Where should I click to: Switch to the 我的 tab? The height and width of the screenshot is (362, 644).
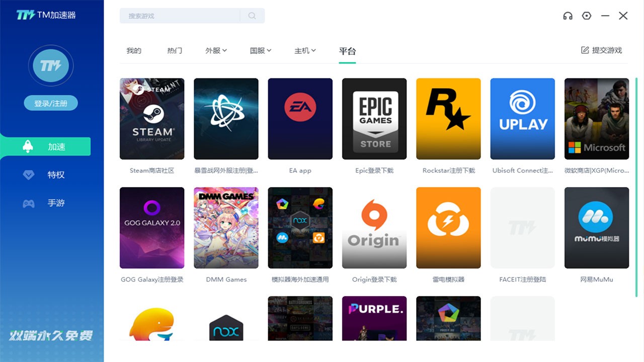coord(134,51)
